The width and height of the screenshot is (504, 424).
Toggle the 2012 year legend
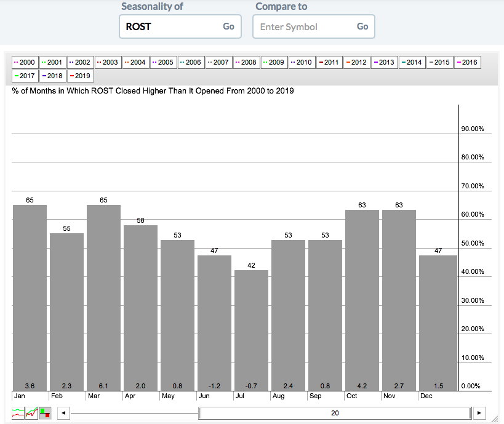(356, 62)
